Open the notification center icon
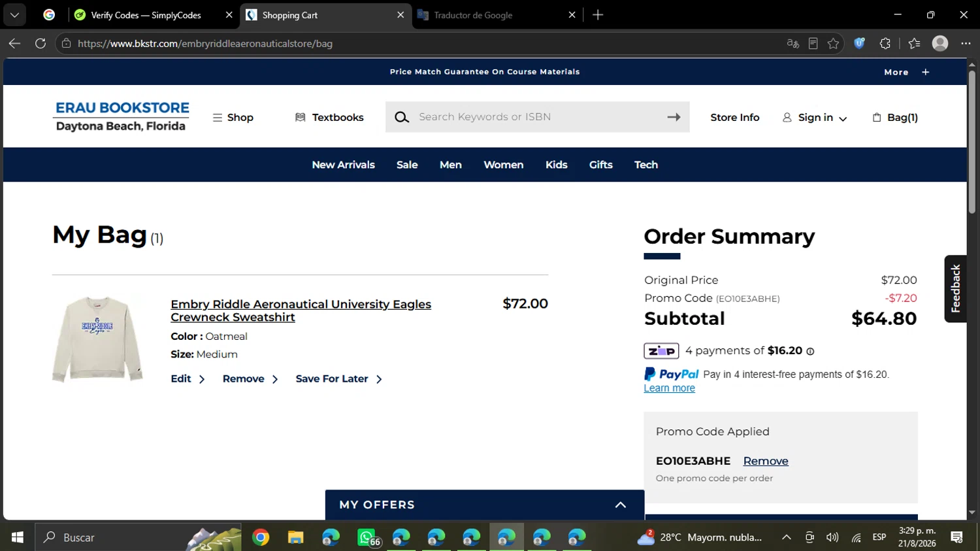The height and width of the screenshot is (551, 980). 957,537
